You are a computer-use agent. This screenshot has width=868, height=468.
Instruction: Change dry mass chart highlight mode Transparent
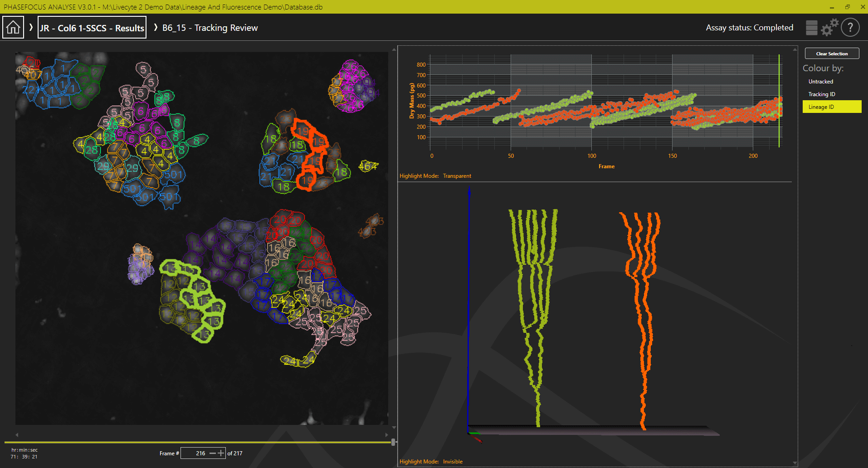(x=457, y=176)
